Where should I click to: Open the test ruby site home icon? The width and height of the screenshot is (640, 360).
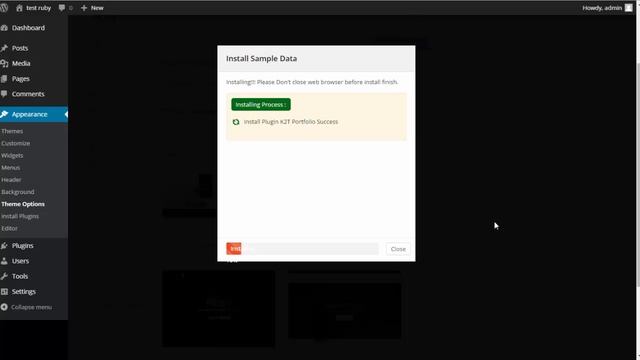tap(19, 8)
